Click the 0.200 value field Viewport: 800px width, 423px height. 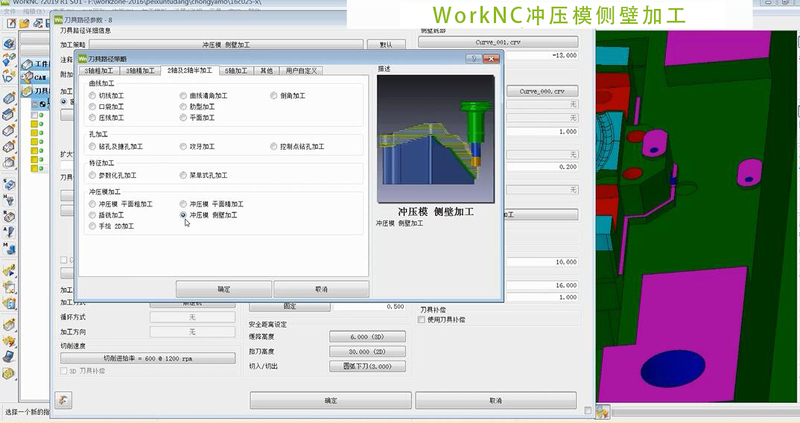542,167
